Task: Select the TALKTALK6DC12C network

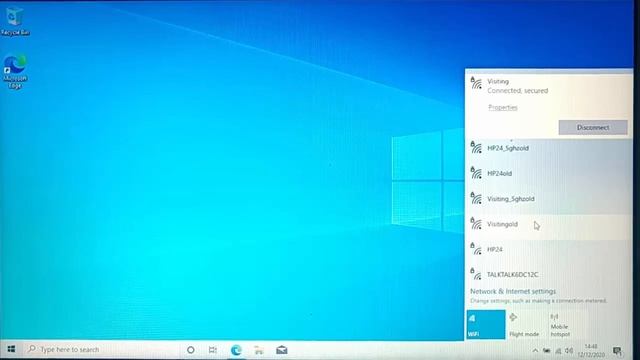Action: coord(549,274)
